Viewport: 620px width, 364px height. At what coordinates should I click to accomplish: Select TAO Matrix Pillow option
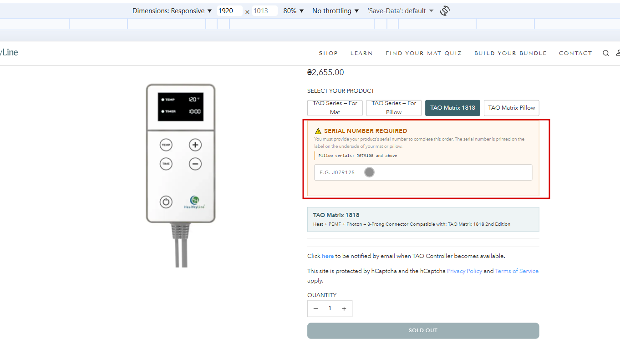coord(512,108)
